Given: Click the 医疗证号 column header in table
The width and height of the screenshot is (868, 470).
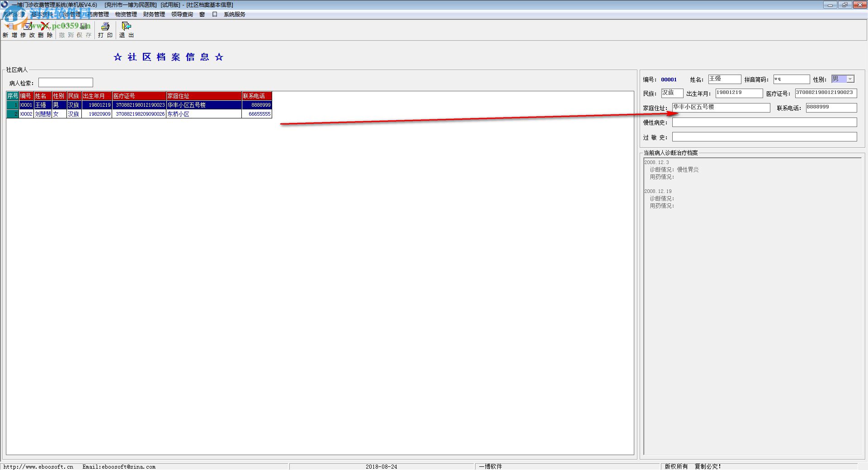Looking at the screenshot, I should (x=139, y=96).
